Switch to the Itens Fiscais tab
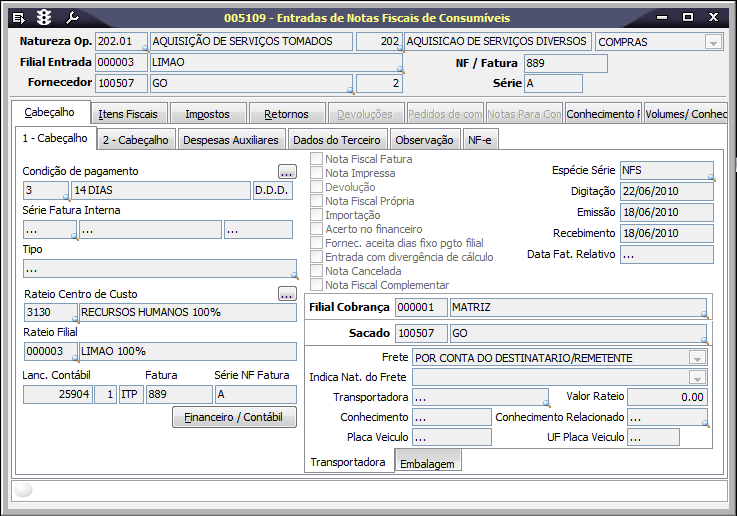 pos(128,114)
